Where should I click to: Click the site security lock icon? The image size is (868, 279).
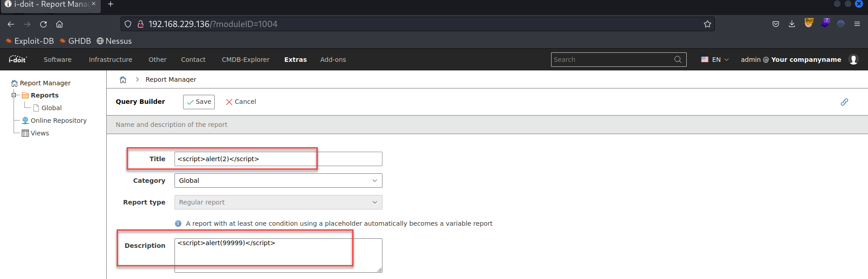click(x=141, y=24)
